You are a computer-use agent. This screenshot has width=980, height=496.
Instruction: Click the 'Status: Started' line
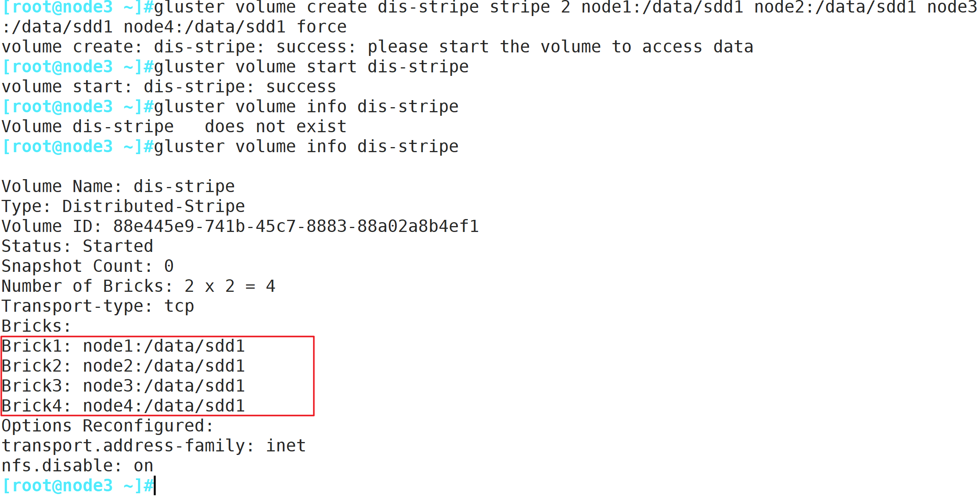pyautogui.click(x=77, y=246)
